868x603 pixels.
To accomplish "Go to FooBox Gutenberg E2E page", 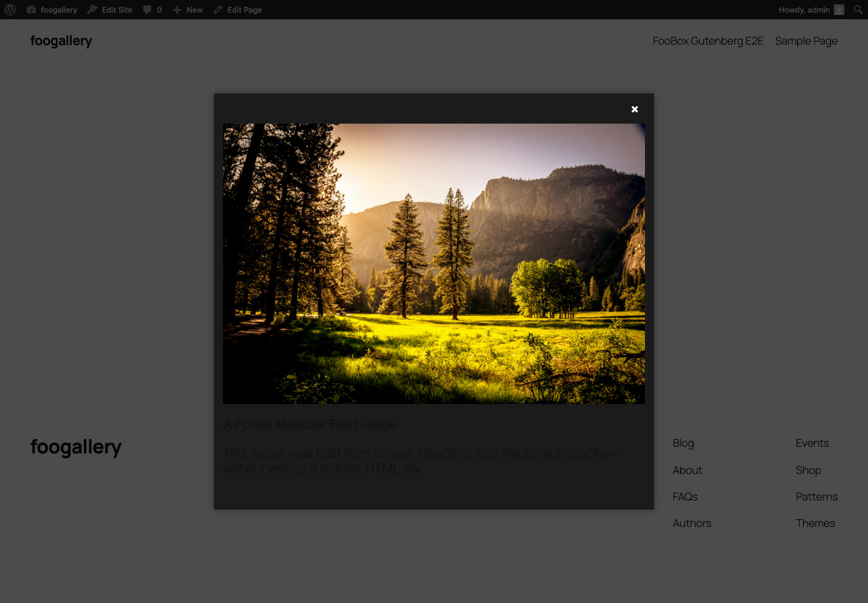I will tap(708, 41).
